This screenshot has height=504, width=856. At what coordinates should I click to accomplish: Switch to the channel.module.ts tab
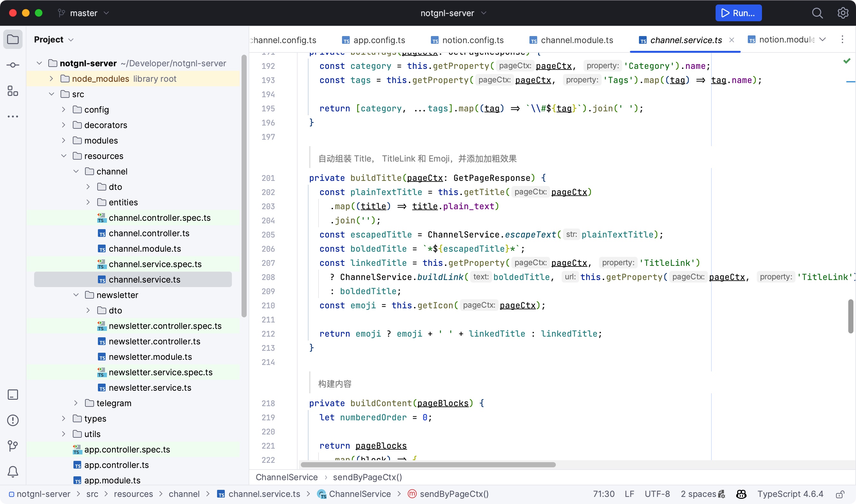(x=571, y=40)
